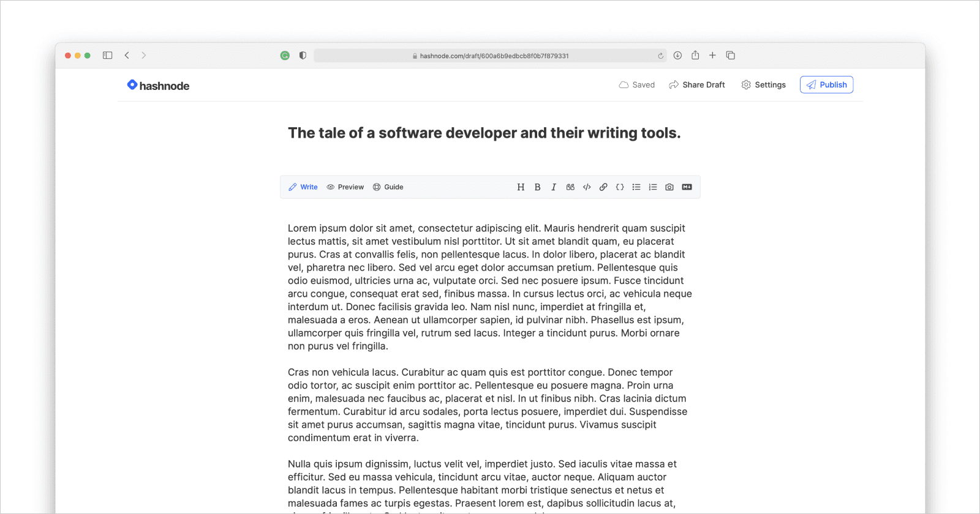Select the Write tab
Image resolution: width=980 pixels, height=514 pixels.
tap(303, 187)
